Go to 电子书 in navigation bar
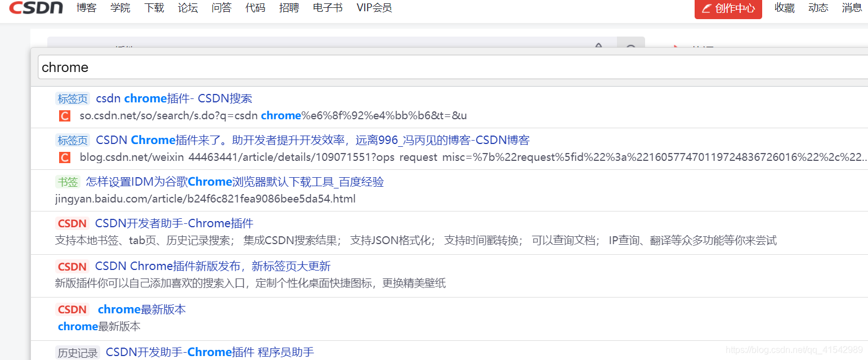The width and height of the screenshot is (868, 360). coord(328,8)
